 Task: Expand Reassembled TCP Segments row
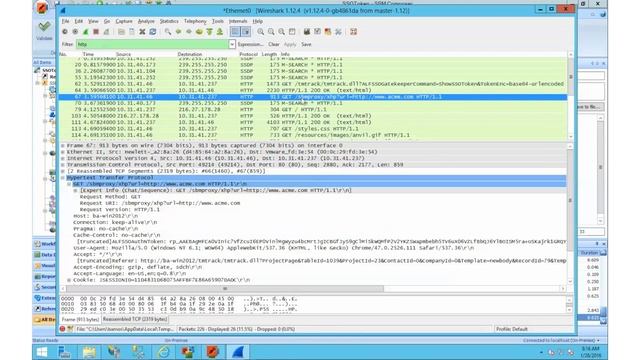63,171
